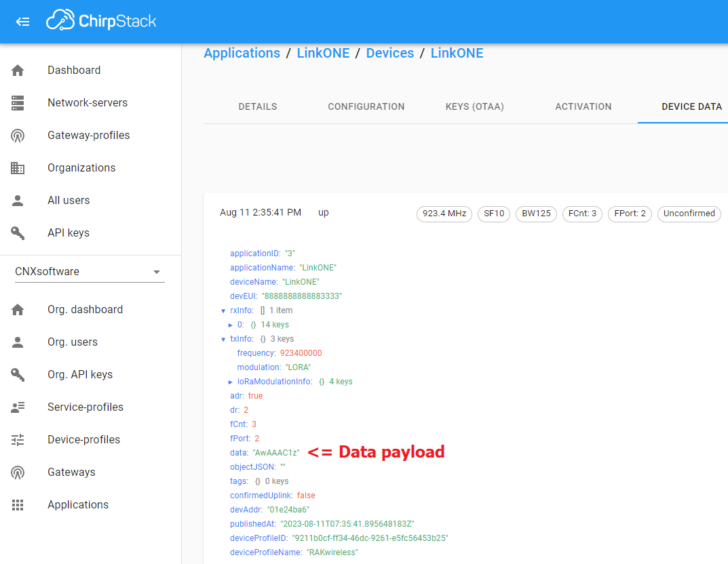Open Applications in the sidebar
The image size is (728, 564).
pyautogui.click(x=78, y=504)
